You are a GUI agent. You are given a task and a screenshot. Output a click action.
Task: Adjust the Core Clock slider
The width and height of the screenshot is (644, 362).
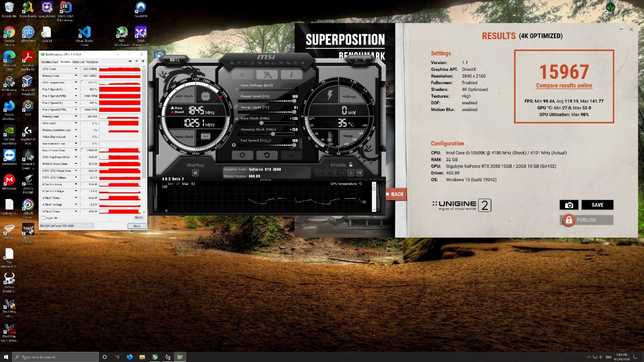coord(267,123)
